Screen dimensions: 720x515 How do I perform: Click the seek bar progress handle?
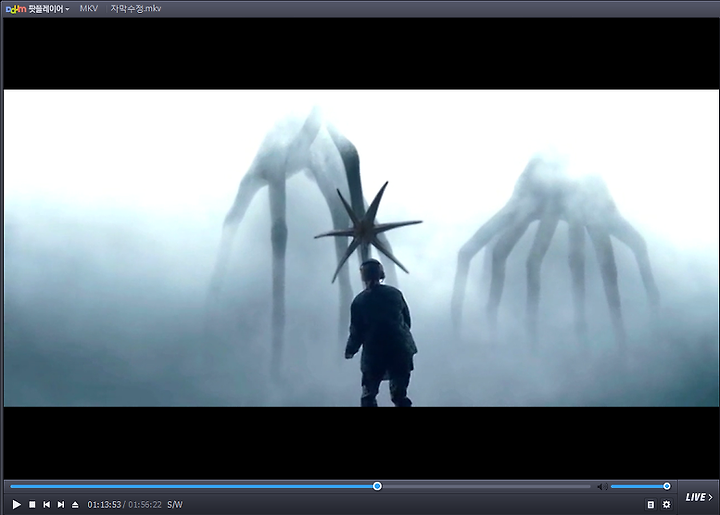377,486
